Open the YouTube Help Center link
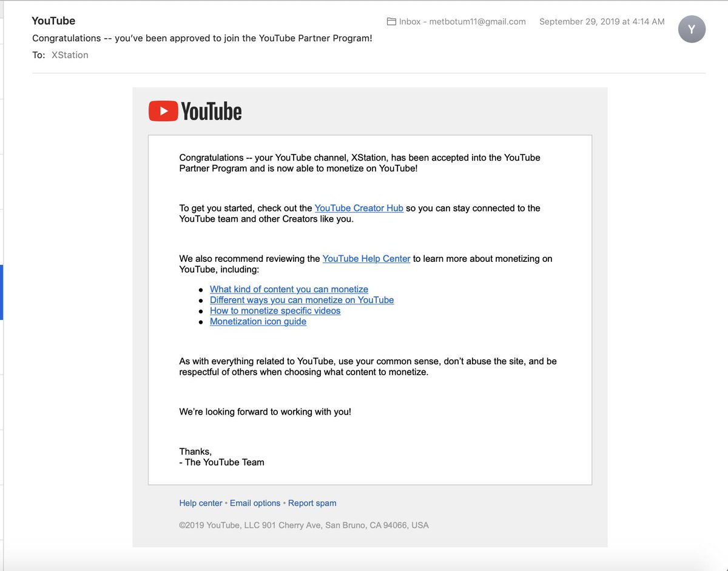The width and height of the screenshot is (728, 571). tap(366, 258)
